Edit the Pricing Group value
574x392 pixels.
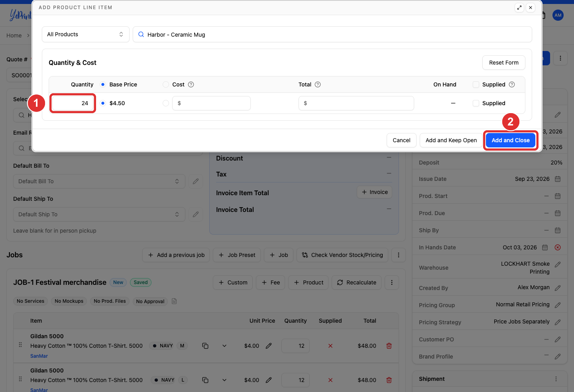(x=558, y=305)
